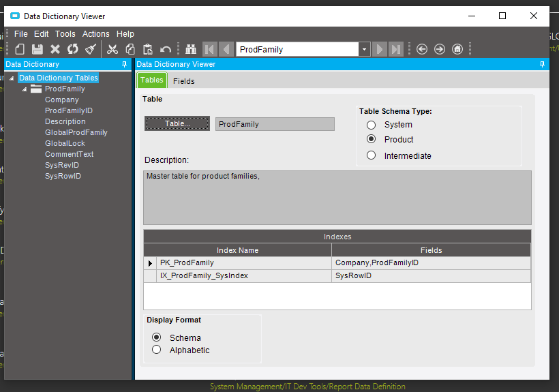
Task: Click the Index Name column header
Action: [x=237, y=250]
